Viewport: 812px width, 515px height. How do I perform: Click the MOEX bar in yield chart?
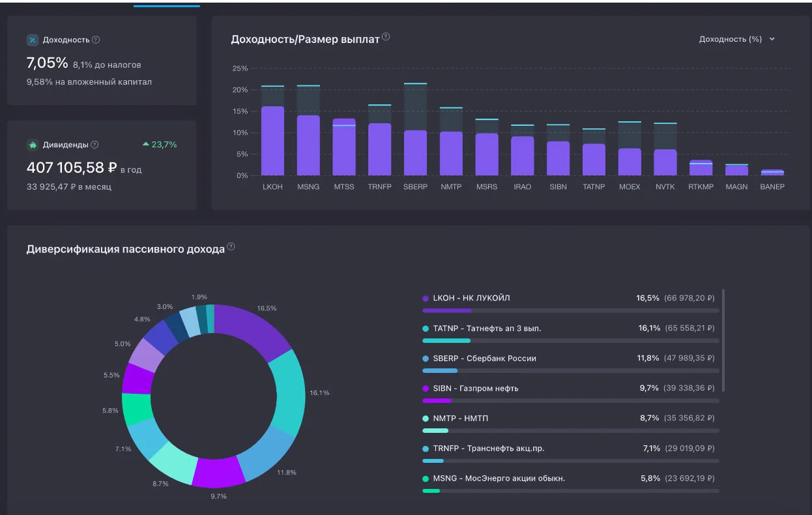click(x=630, y=162)
